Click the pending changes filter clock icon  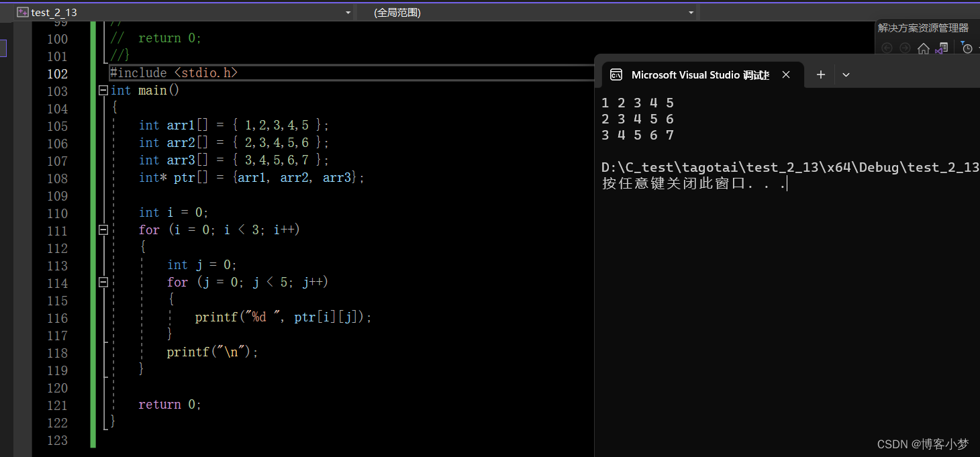(x=967, y=48)
